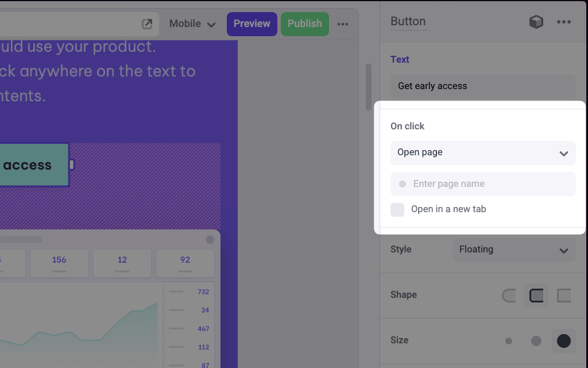Click the canvas vertical scrollbar
The image size is (588, 368).
tap(369, 87)
